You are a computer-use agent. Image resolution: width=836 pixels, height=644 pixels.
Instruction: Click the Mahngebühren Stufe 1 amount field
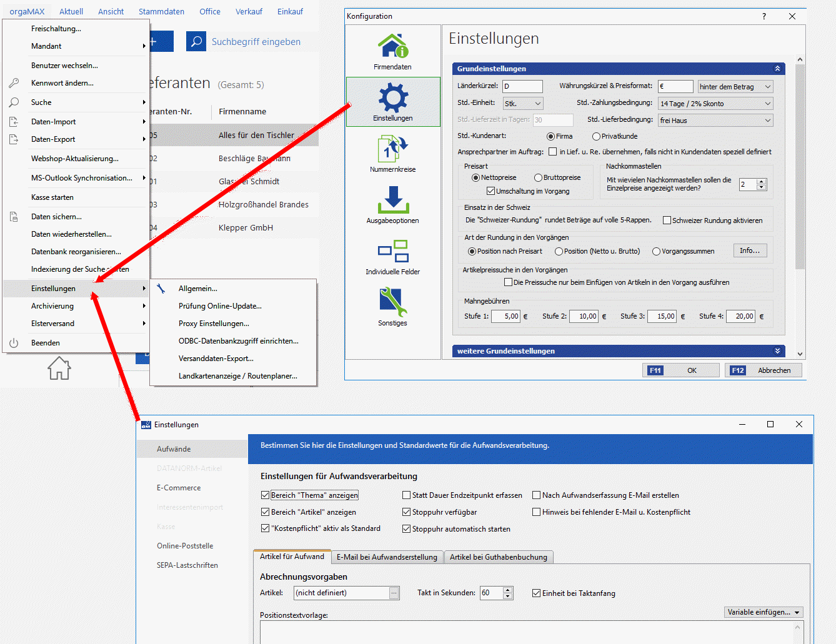click(x=505, y=317)
